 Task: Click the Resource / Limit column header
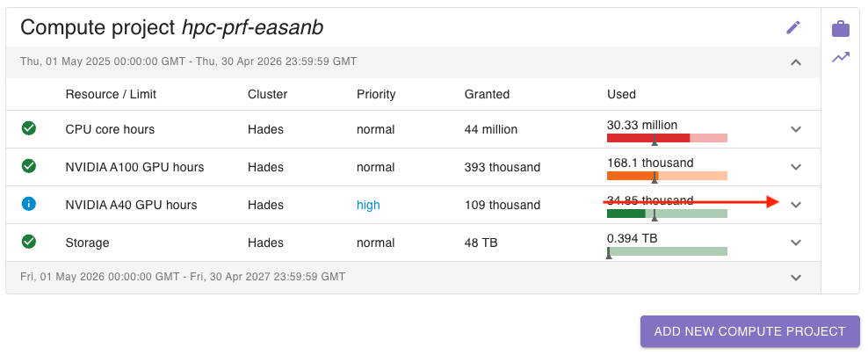point(111,94)
